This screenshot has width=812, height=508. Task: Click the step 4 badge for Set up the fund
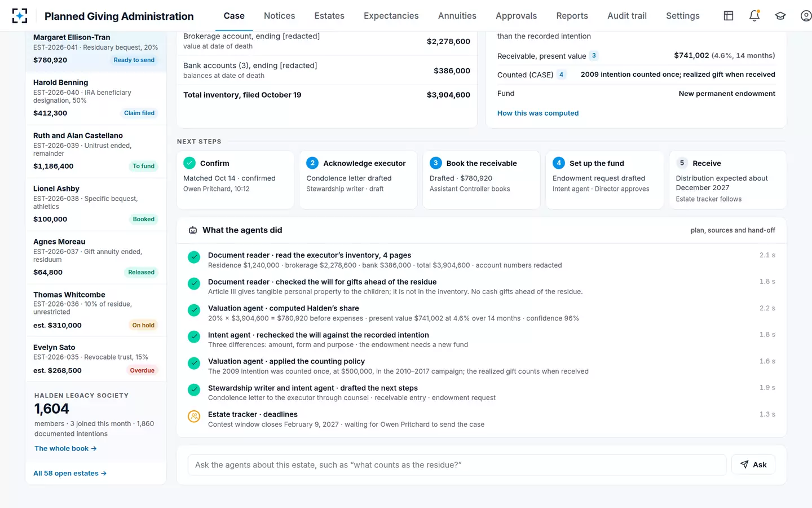tap(559, 163)
